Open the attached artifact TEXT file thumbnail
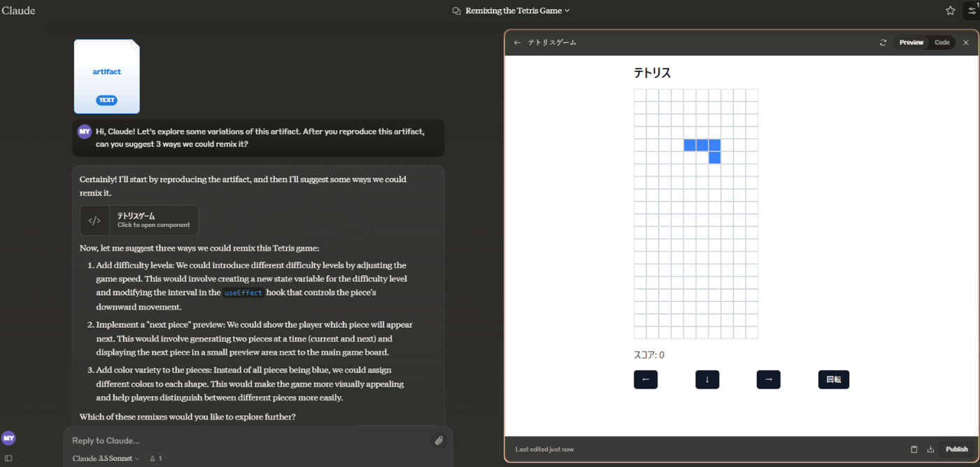Screen dimensions: 980x467 point(106,76)
